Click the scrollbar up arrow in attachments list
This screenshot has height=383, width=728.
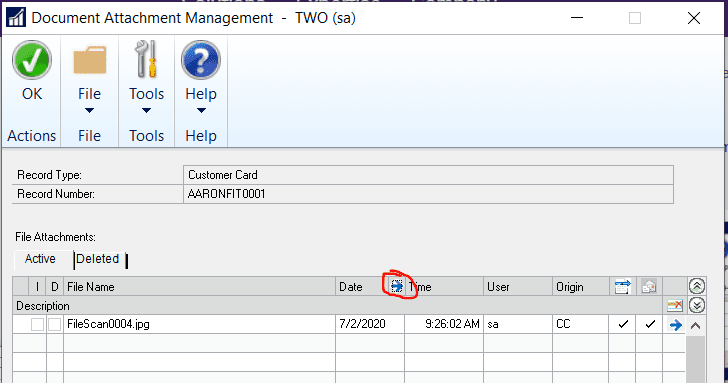coord(696,325)
